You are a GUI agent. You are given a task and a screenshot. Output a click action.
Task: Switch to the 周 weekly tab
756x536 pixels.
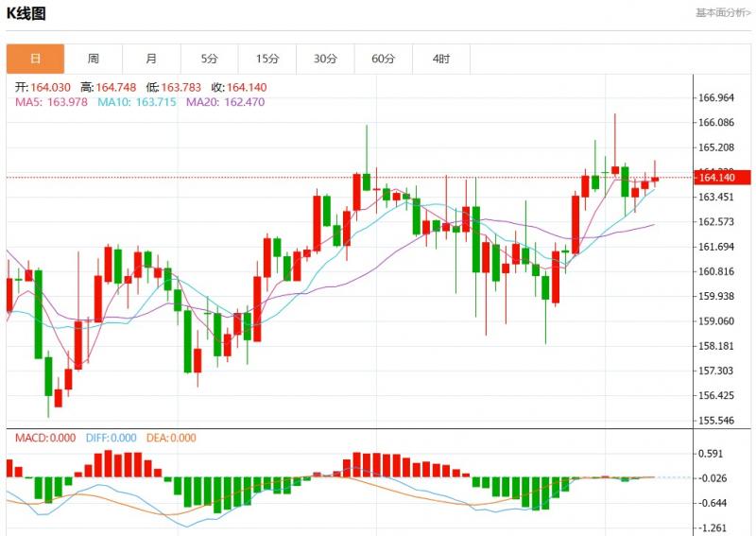[94, 59]
